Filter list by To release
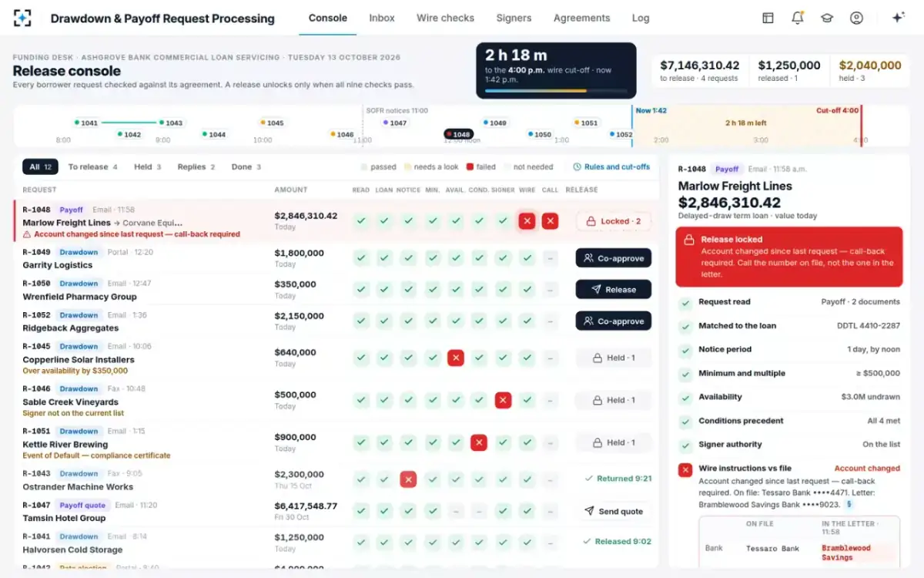This screenshot has height=578, width=924. pyautogui.click(x=92, y=166)
